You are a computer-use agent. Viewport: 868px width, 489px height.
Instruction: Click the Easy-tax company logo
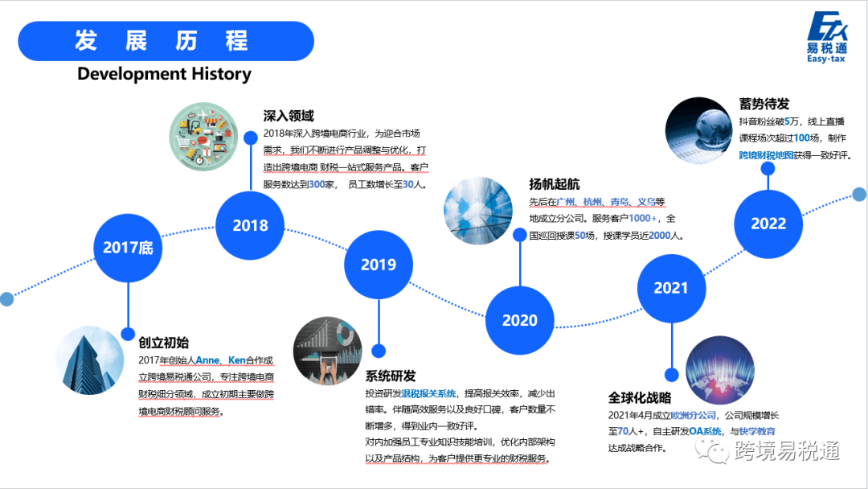(x=829, y=36)
